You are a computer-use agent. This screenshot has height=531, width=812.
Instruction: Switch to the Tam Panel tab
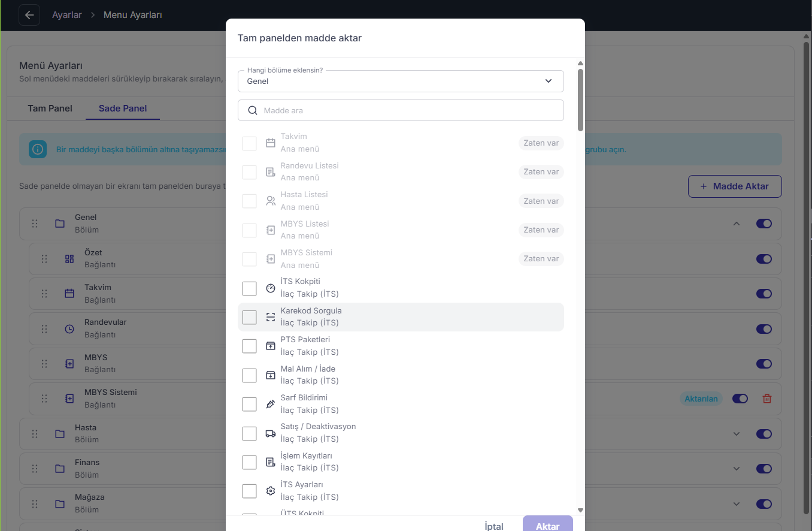[50, 108]
